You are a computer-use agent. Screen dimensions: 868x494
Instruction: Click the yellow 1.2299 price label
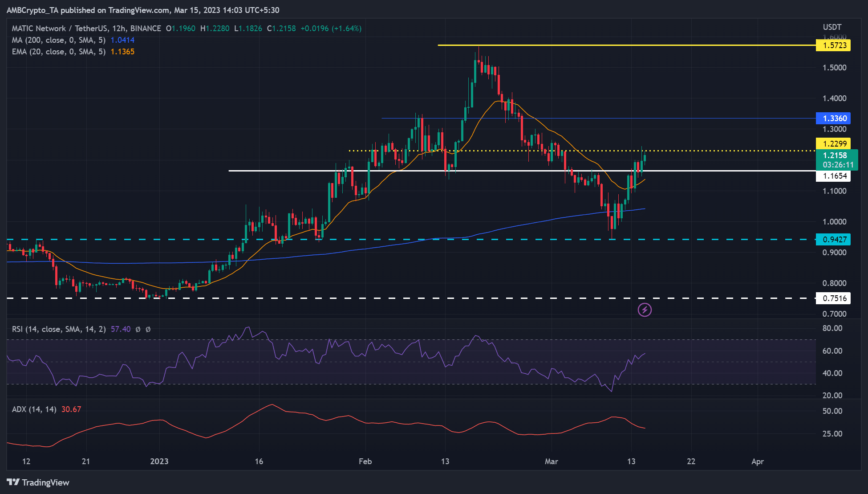pos(834,143)
